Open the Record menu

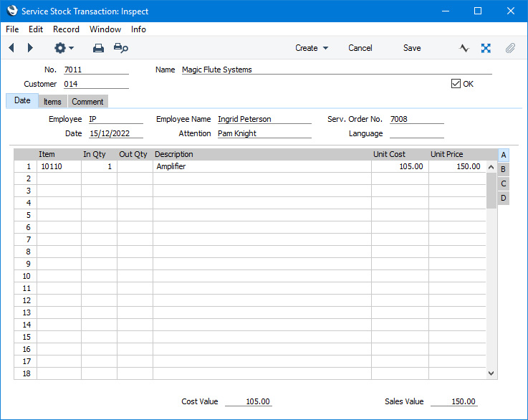(x=66, y=29)
